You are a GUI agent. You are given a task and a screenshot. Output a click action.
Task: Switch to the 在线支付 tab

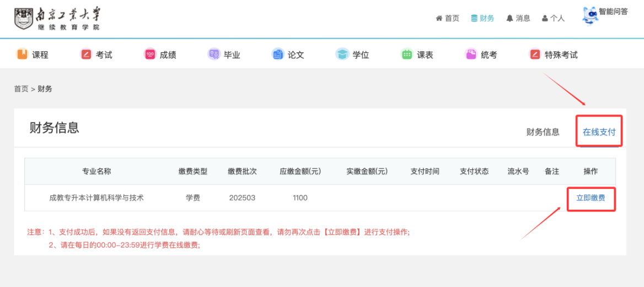599,132
